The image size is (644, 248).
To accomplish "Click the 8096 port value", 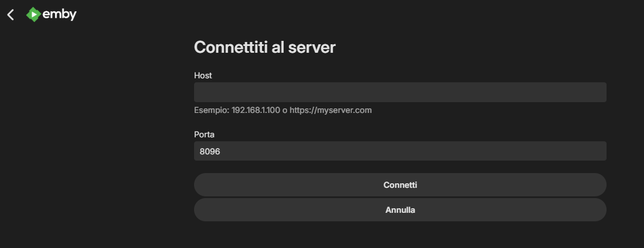I will pyautogui.click(x=209, y=152).
